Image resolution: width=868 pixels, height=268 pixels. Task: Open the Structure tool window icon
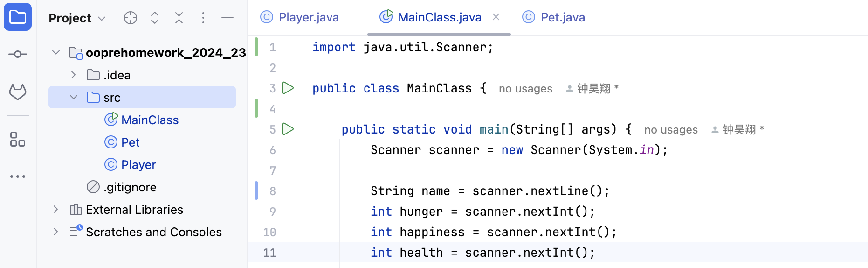click(x=18, y=139)
